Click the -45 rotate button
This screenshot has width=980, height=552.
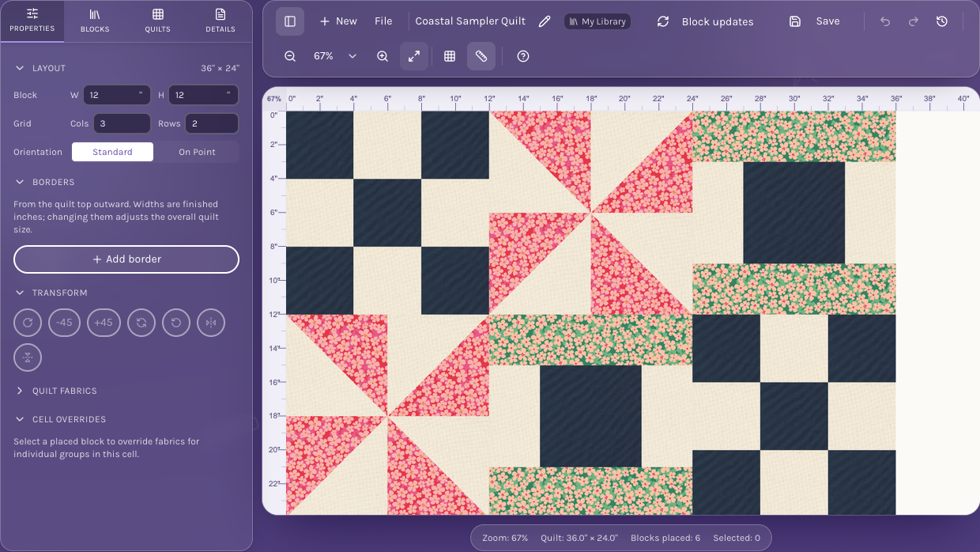coord(65,323)
